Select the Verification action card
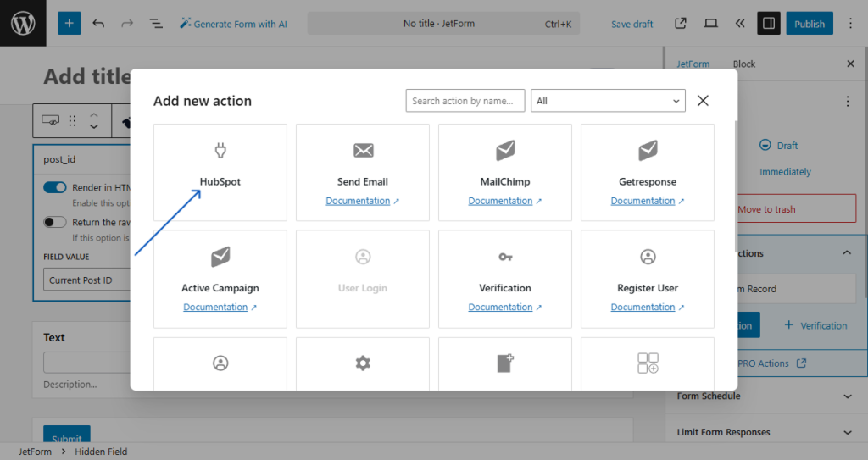The height and width of the screenshot is (460, 868). coord(505,279)
